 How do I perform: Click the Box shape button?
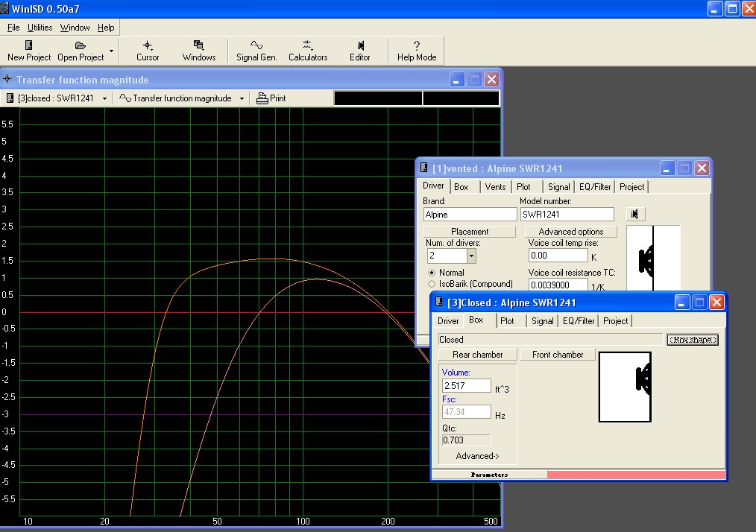tap(693, 340)
